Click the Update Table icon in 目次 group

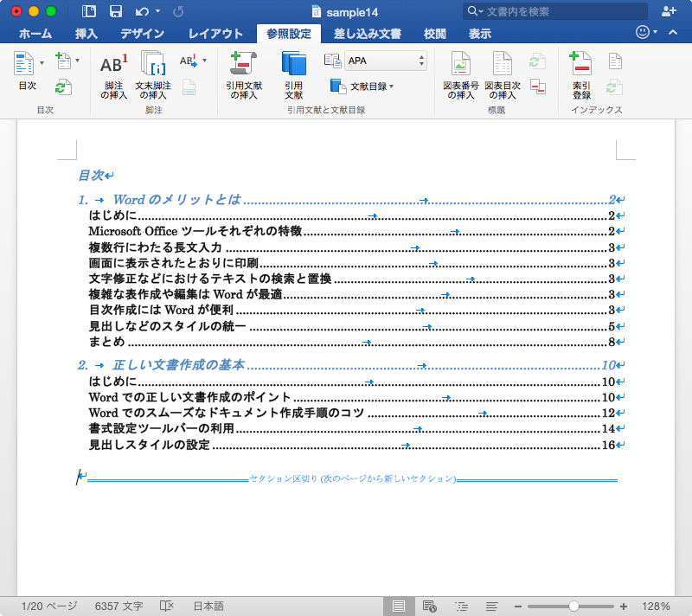pyautogui.click(x=63, y=87)
